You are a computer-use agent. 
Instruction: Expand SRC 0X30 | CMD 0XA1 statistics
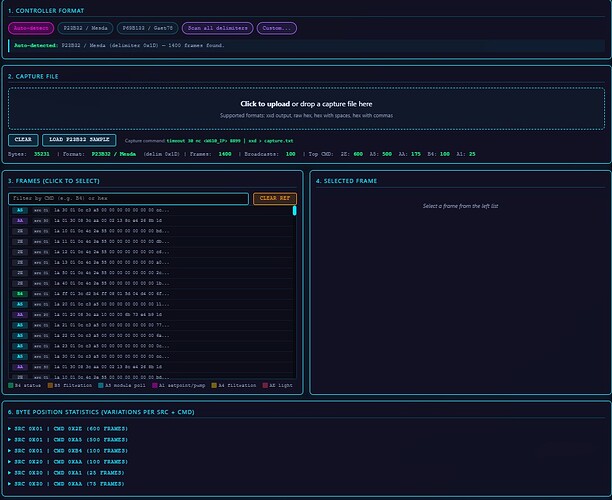click(66, 473)
